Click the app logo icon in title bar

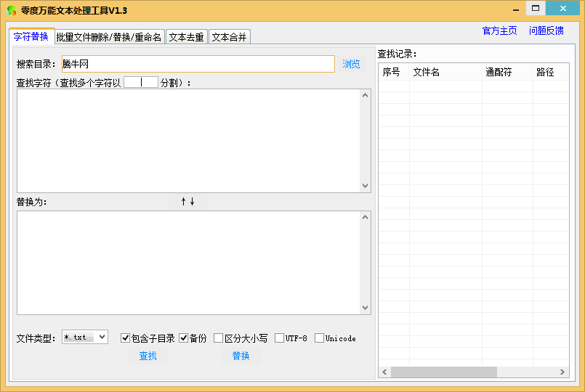point(12,10)
